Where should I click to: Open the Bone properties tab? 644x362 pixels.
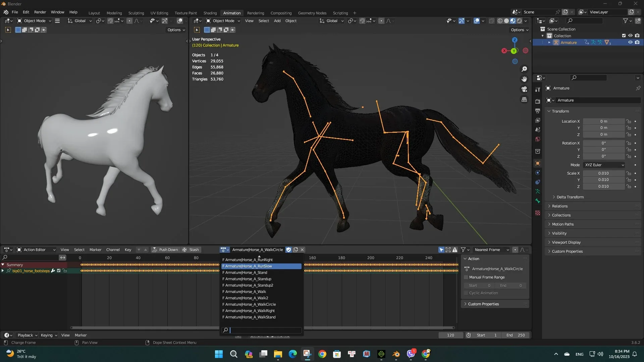(x=538, y=201)
